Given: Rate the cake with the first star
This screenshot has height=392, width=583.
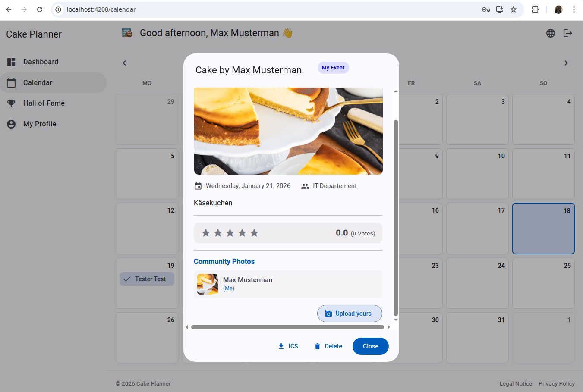Looking at the screenshot, I should pyautogui.click(x=206, y=233).
